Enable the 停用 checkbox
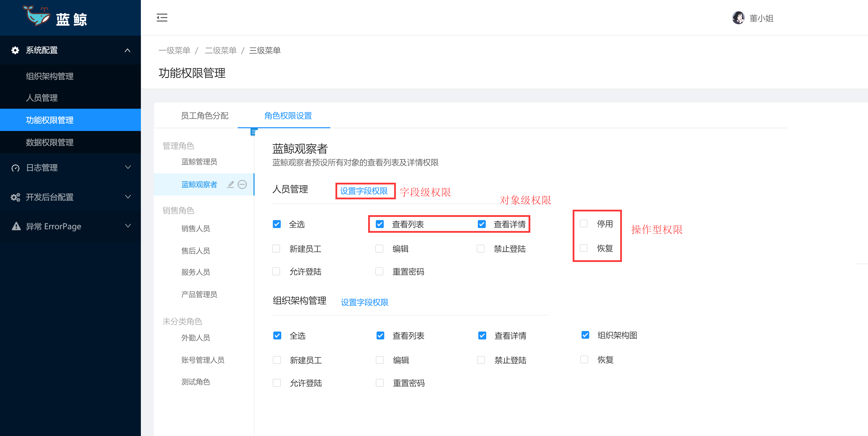 click(584, 223)
